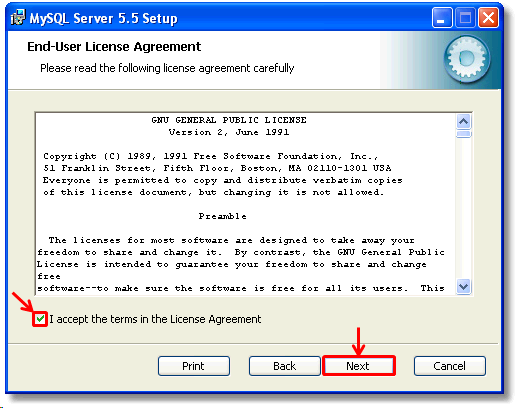This screenshot has height=408, width=515.
Task: Uncheck the accept license terms checkbox
Action: [40, 319]
